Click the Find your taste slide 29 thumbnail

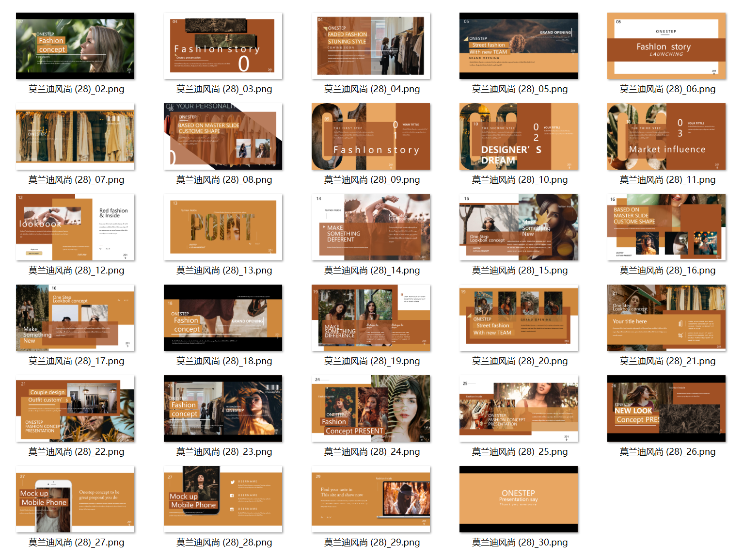pos(371,499)
